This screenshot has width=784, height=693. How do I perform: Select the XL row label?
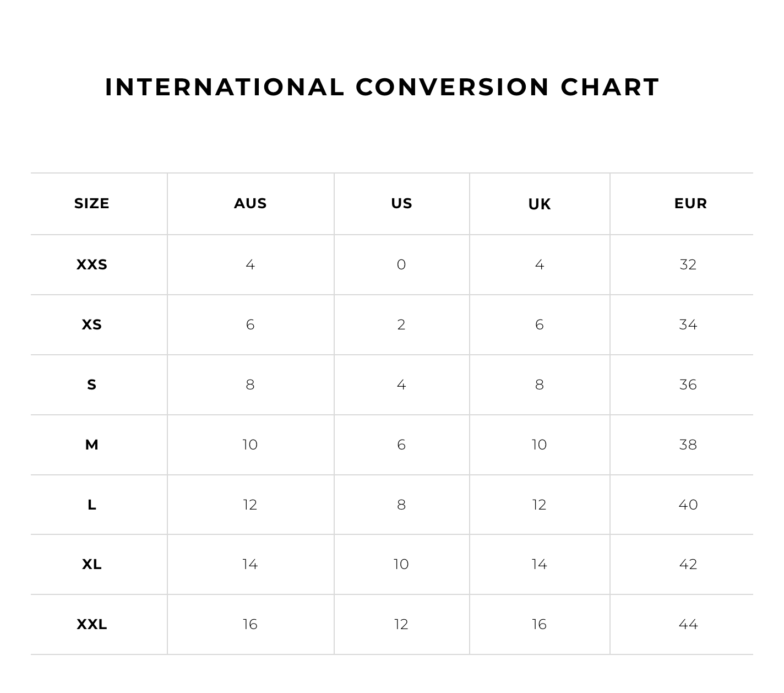92,564
